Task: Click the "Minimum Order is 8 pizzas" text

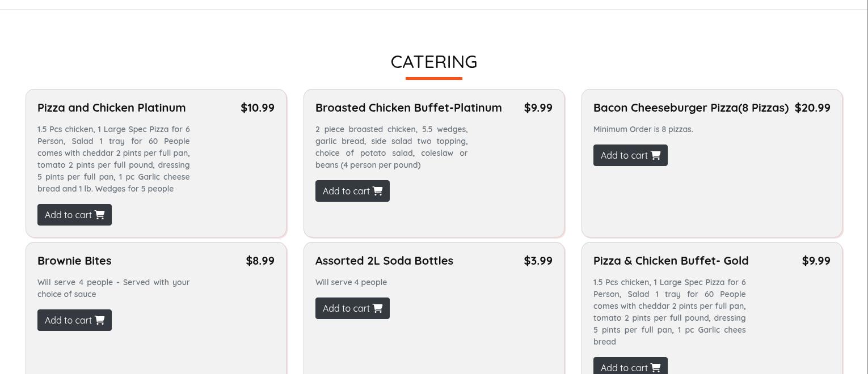Action: [x=643, y=129]
